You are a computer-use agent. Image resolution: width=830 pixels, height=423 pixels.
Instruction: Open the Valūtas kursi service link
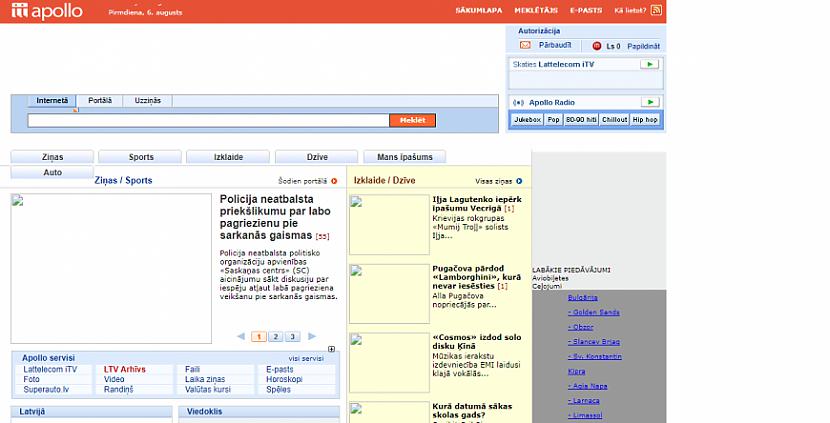(208, 389)
